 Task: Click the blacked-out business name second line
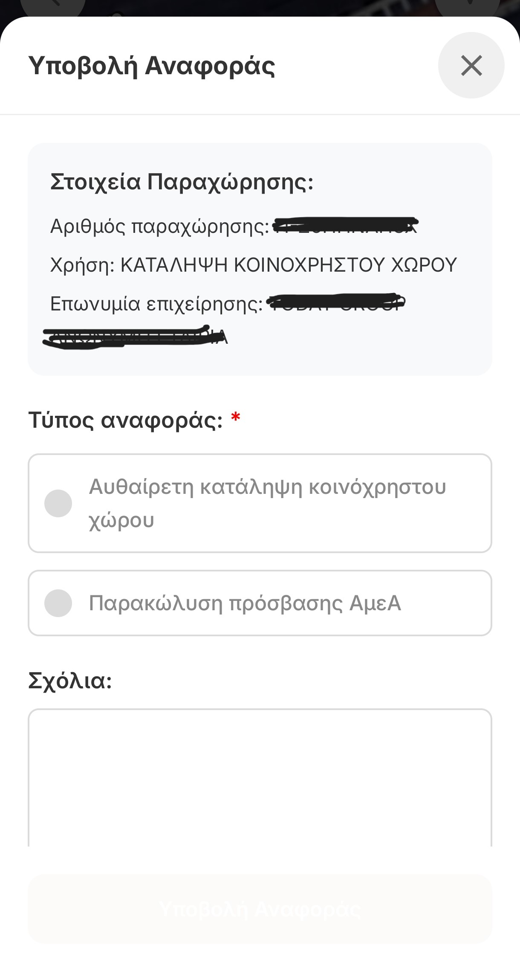click(x=135, y=337)
